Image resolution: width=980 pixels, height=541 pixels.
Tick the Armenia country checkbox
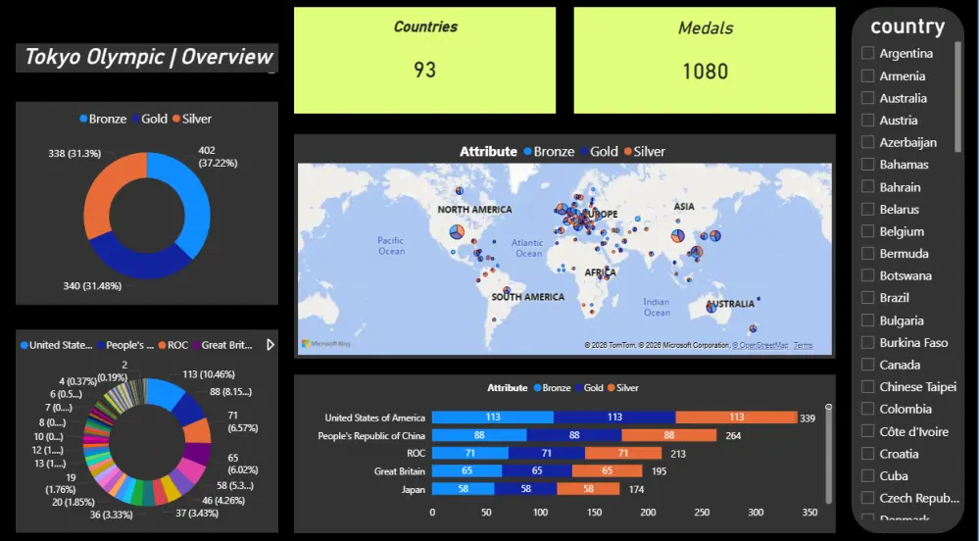(867, 75)
